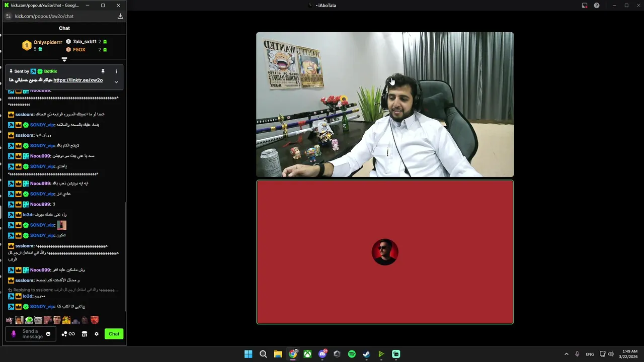Click the Replying to sssloom reference
644x362 pixels.
pos(63,290)
